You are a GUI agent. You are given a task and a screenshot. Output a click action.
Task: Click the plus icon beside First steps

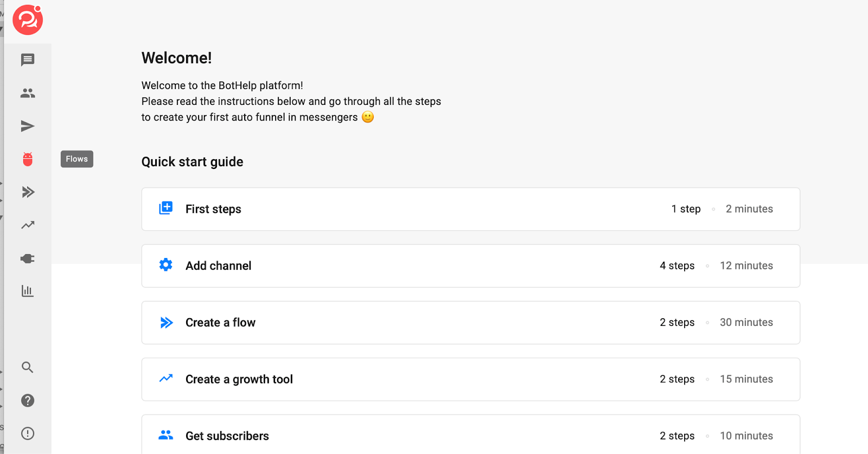tap(166, 208)
